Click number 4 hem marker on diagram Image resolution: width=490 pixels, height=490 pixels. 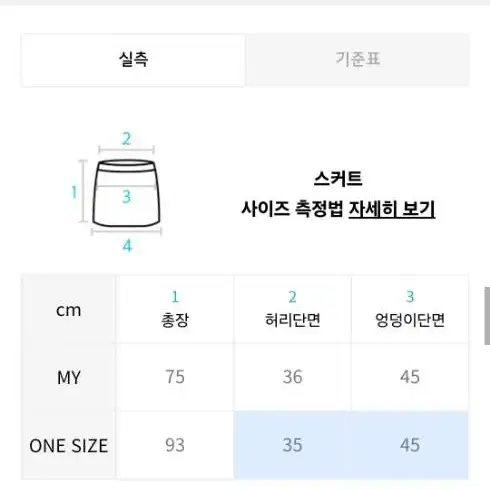click(x=127, y=246)
